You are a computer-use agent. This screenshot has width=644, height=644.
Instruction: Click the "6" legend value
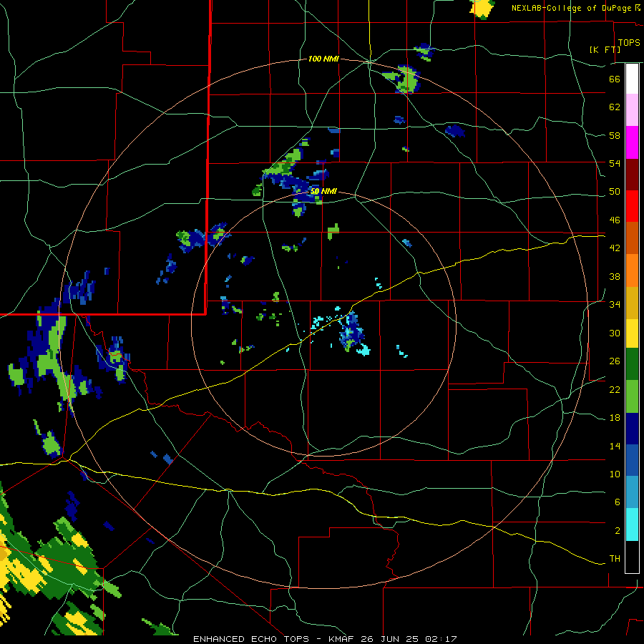617,502
